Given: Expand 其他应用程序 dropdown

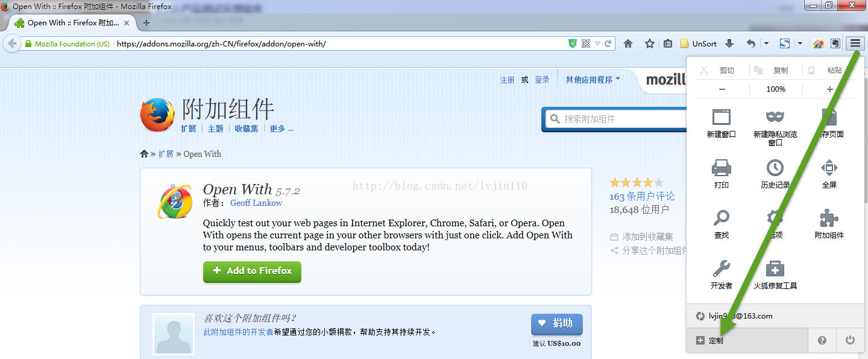Looking at the screenshot, I should click(x=593, y=80).
